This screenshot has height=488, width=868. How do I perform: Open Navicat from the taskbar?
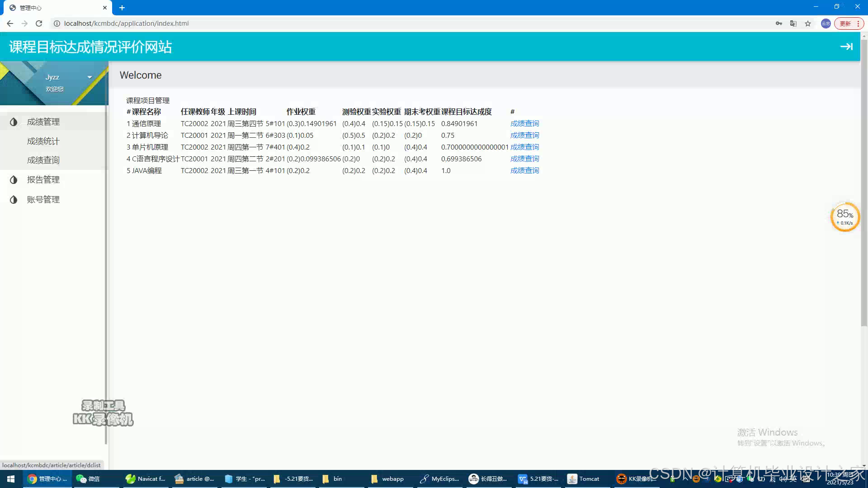click(146, 479)
